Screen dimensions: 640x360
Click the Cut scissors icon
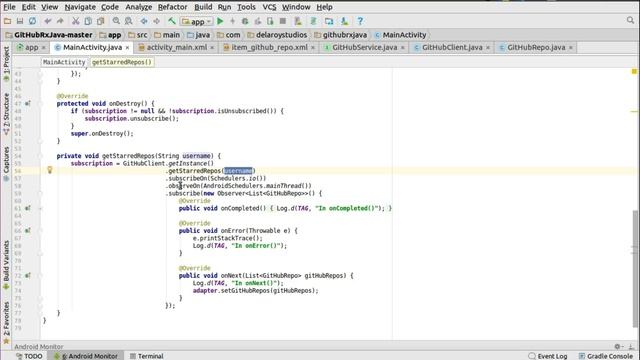pos(76,21)
